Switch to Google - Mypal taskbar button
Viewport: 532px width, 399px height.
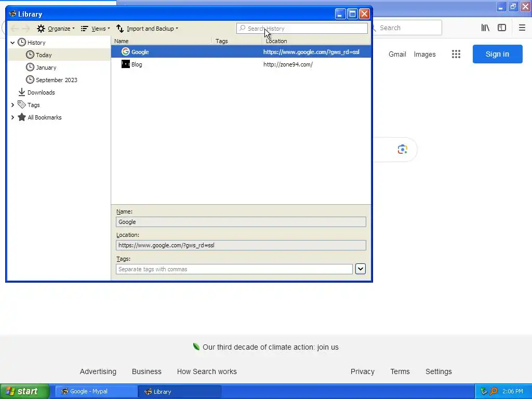pyautogui.click(x=96, y=392)
